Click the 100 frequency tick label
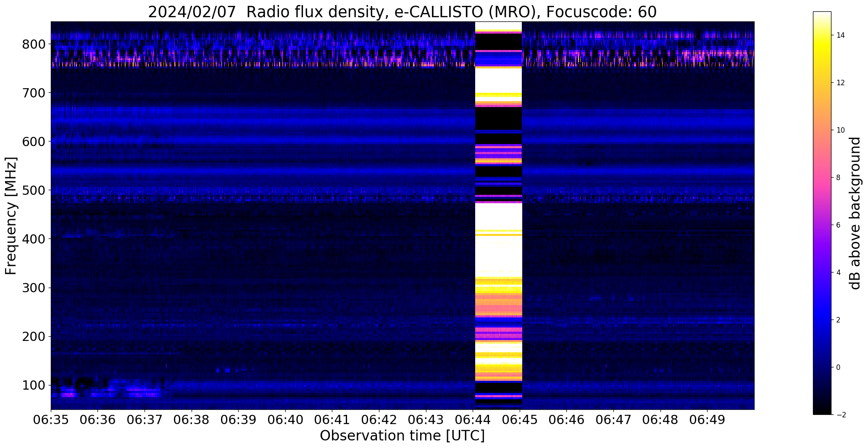This screenshot has height=448, width=868. (x=34, y=385)
